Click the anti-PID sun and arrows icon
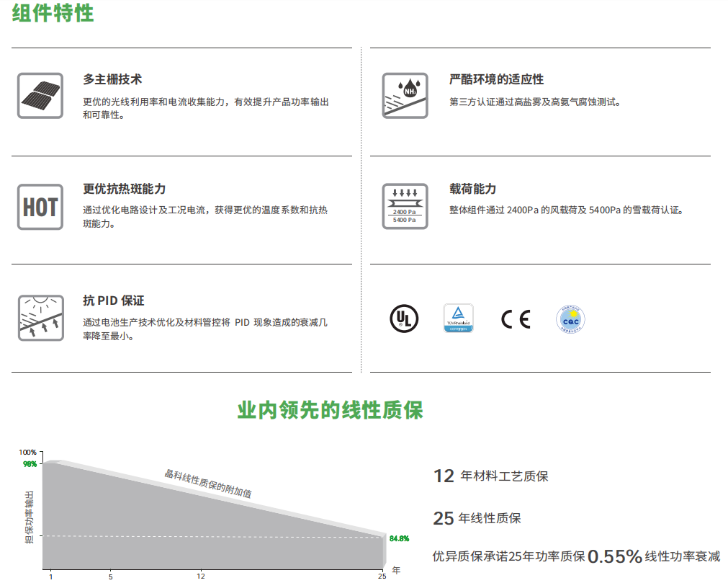 click(41, 318)
